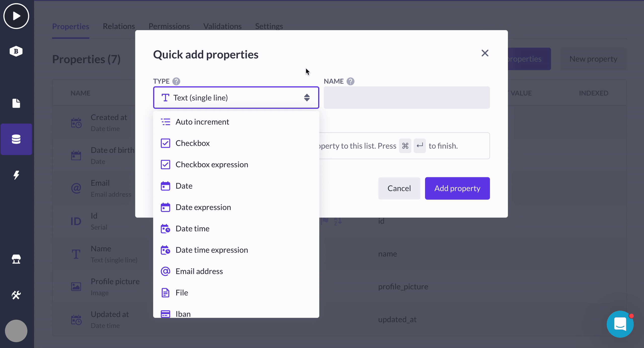Viewport: 644px width, 348px height.
Task: Open the Block Store shop icon
Action: [16, 259]
